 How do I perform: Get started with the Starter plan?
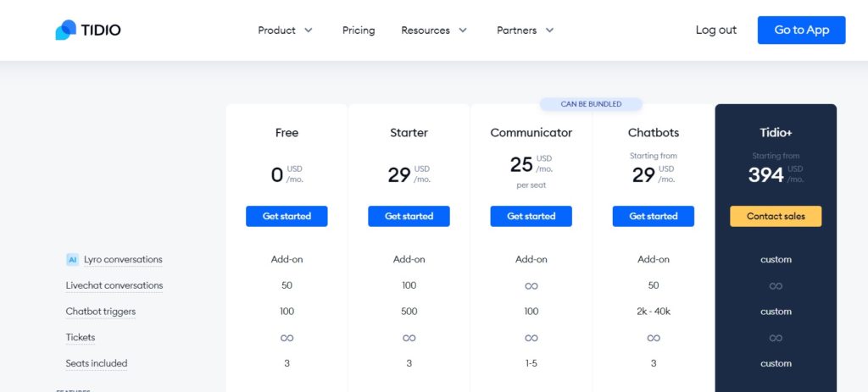(x=409, y=216)
